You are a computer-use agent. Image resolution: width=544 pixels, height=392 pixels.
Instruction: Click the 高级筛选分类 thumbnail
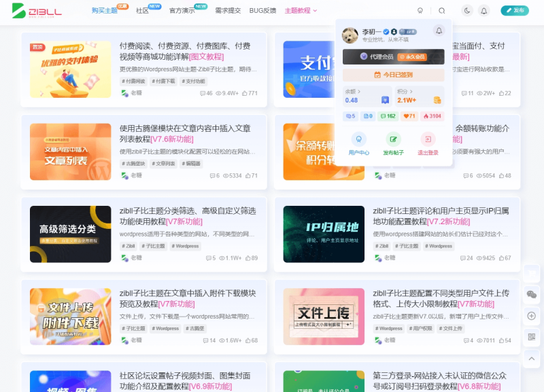[71, 234]
